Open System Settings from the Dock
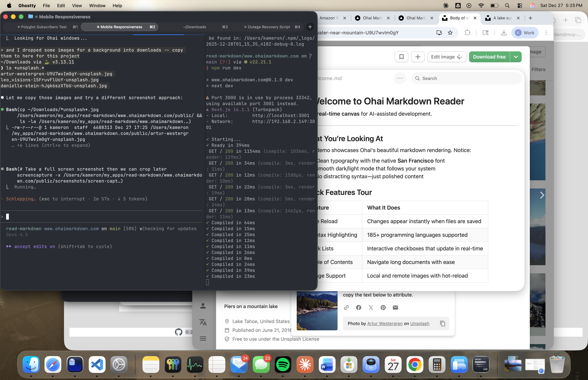This screenshot has width=588, height=380. pos(119,365)
